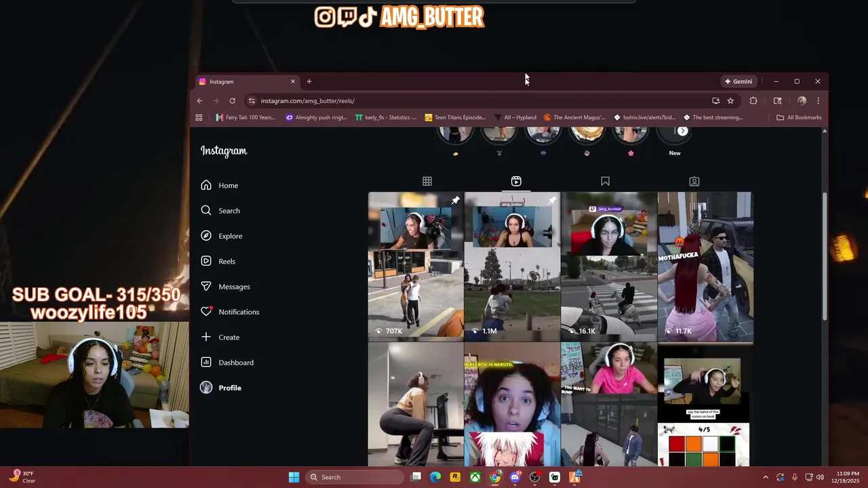The width and height of the screenshot is (868, 488).
Task: Open the Bleach in Naruto reel
Action: (512, 405)
